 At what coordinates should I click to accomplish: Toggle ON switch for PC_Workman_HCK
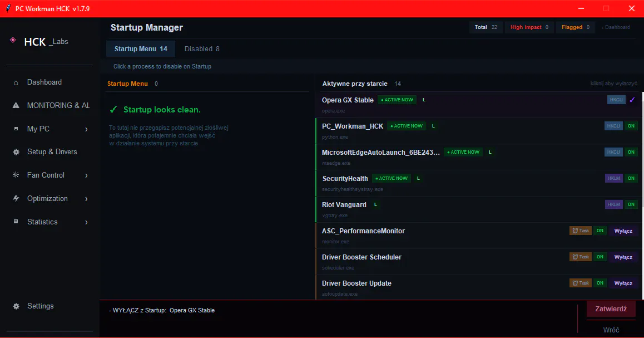631,126
